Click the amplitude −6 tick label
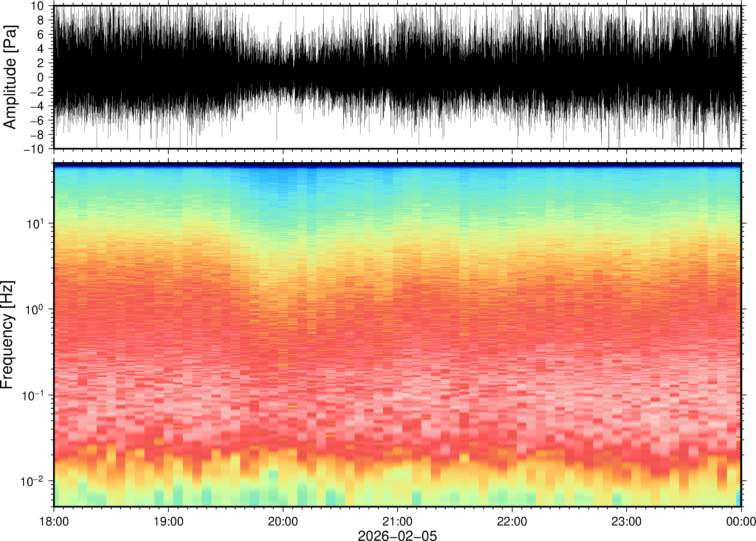Image resolution: width=756 pixels, height=541 pixels. pos(37,120)
